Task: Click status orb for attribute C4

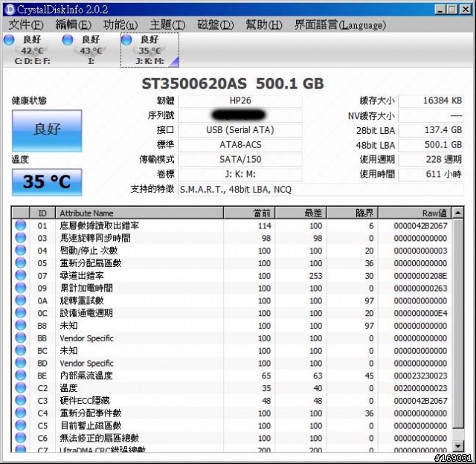Action: pos(21,413)
